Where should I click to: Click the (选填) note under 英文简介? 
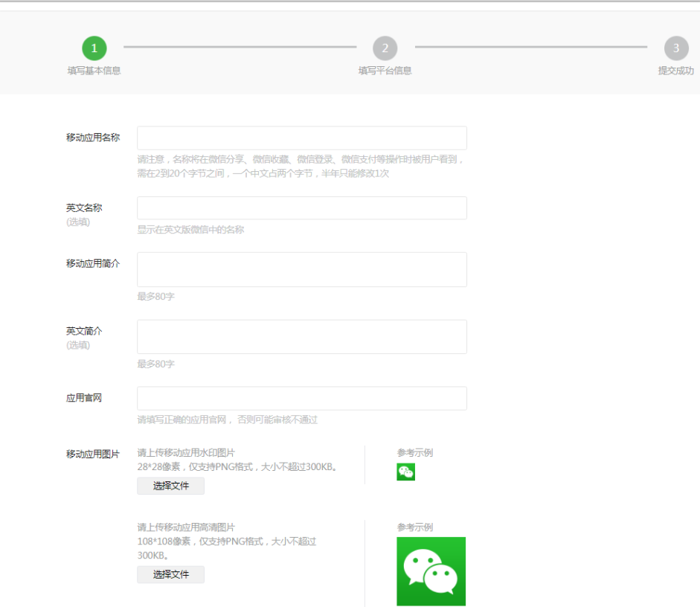click(78, 345)
